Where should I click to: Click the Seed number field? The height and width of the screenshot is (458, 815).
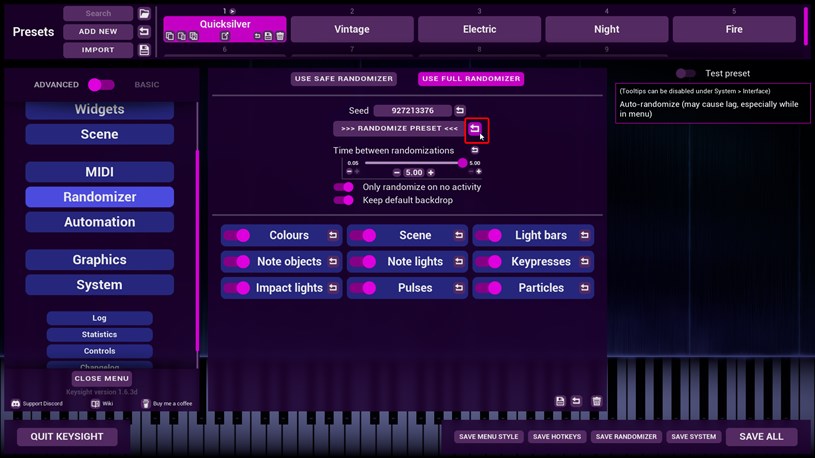click(x=413, y=110)
